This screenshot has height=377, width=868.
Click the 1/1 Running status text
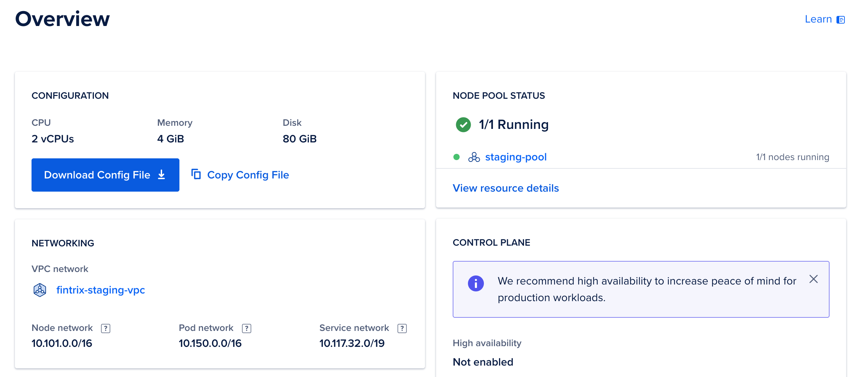point(514,125)
